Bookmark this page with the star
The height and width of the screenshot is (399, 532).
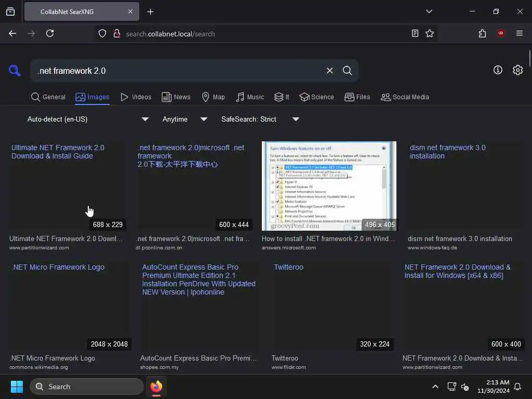pos(430,34)
